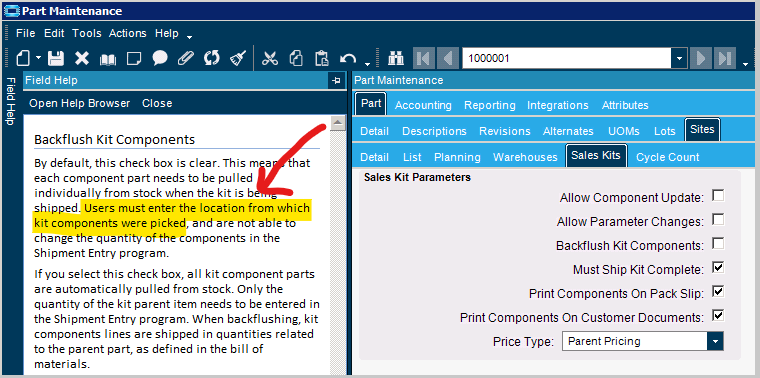Screen dimensions: 760x378
Task: Open the Price Type dropdown
Action: 715,341
